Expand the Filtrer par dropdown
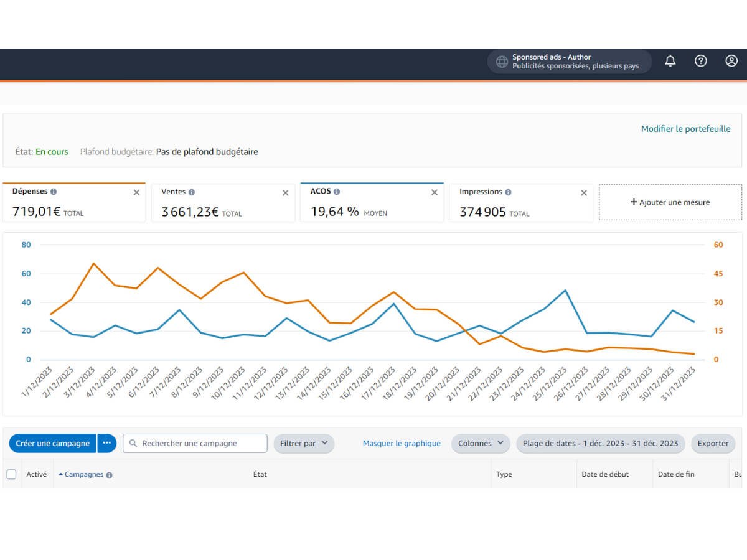The image size is (747, 560). point(304,443)
